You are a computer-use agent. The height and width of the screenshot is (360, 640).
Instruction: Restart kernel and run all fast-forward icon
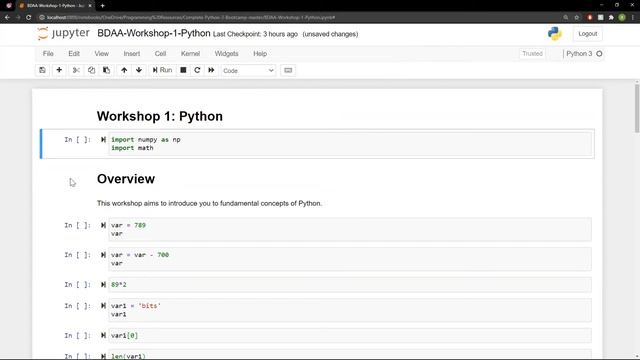[211, 70]
